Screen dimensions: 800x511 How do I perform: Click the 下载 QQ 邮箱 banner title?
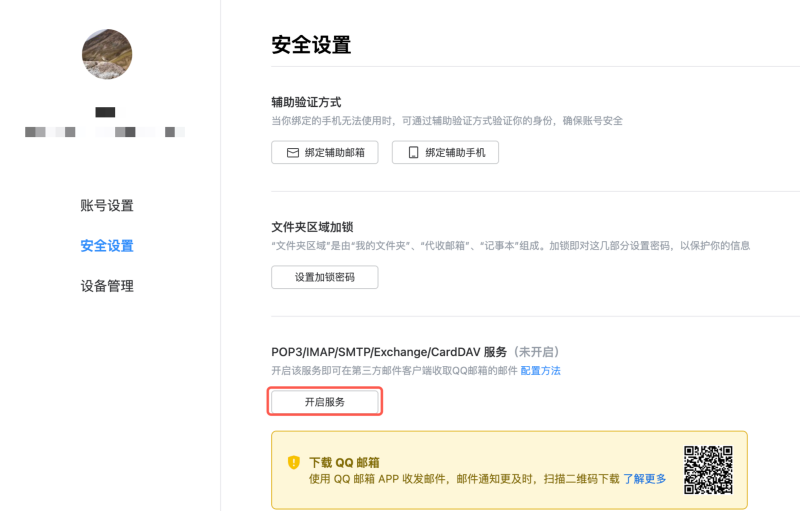pos(344,463)
